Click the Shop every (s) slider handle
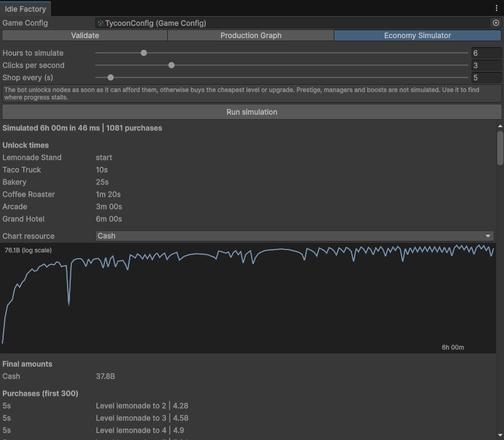 pyautogui.click(x=111, y=77)
